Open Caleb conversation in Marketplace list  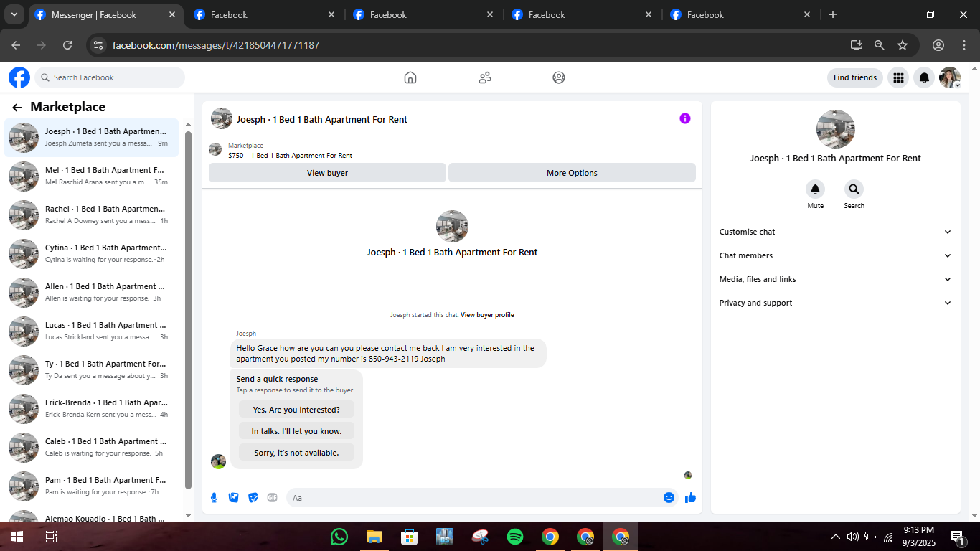[x=92, y=448]
